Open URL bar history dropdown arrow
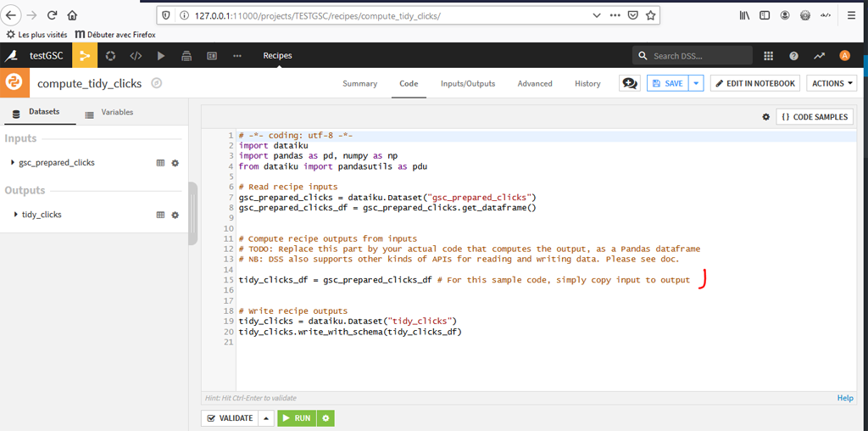 tap(597, 15)
